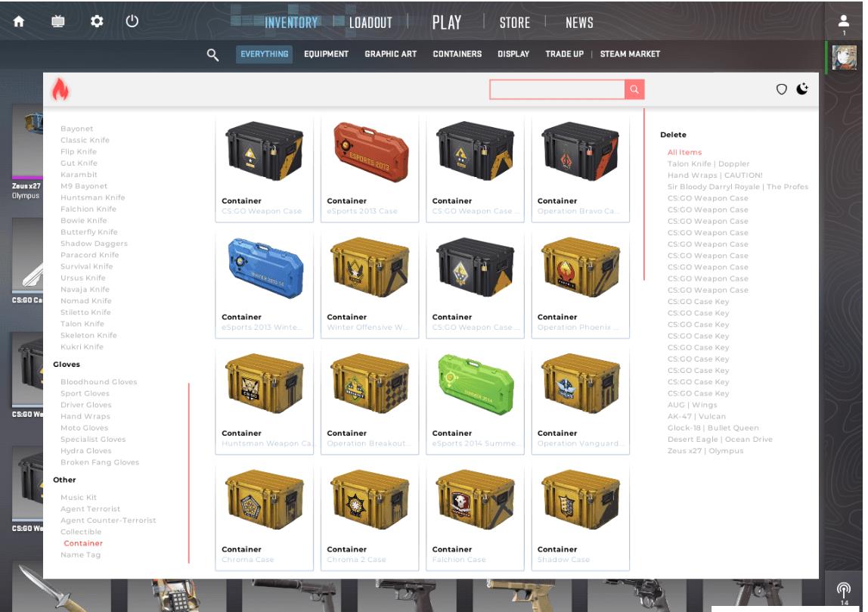This screenshot has height=612, width=868.
Task: Choose Sport Gloves in the sidebar
Action: point(85,393)
